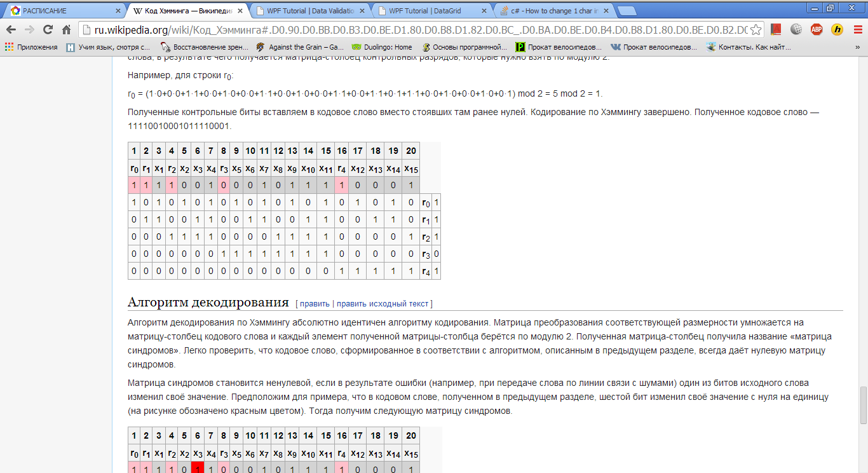This screenshot has width=868, height=473.
Task: Open the Приложения apps shortcut
Action: 31,47
